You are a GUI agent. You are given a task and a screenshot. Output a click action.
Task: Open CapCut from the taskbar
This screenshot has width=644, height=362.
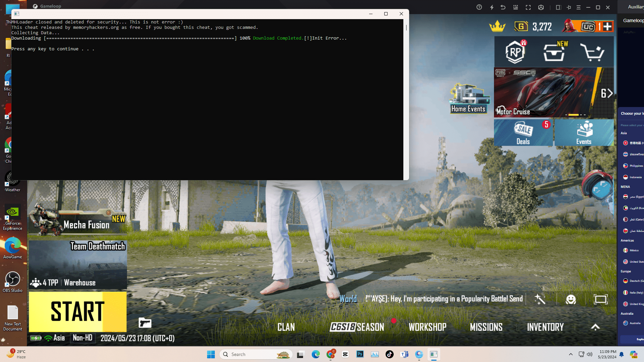pos(345,354)
